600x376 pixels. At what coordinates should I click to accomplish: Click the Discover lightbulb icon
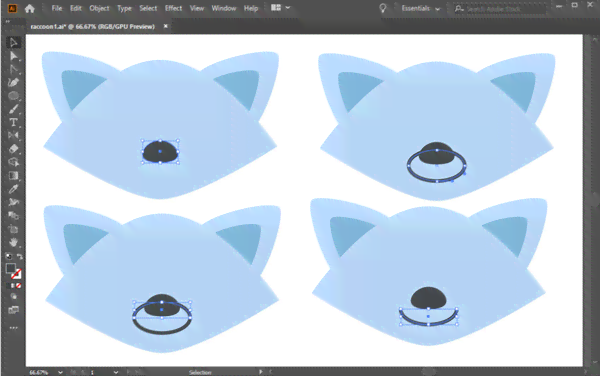[x=382, y=8]
